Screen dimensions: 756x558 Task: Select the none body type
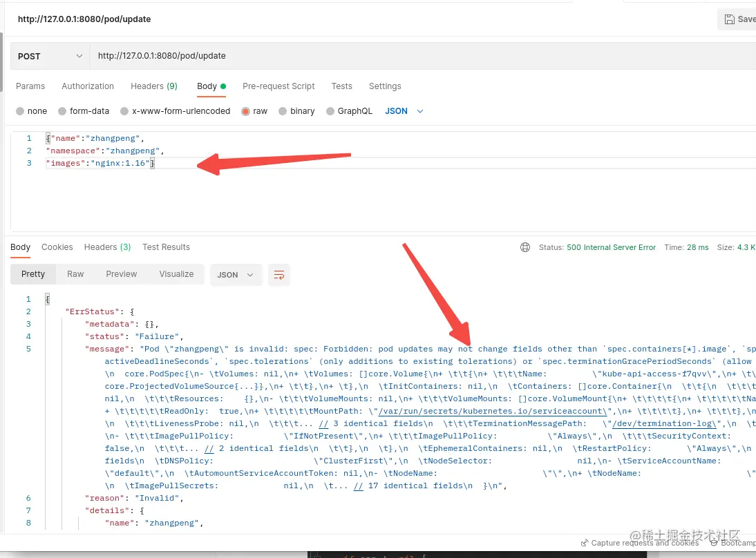[x=31, y=111]
